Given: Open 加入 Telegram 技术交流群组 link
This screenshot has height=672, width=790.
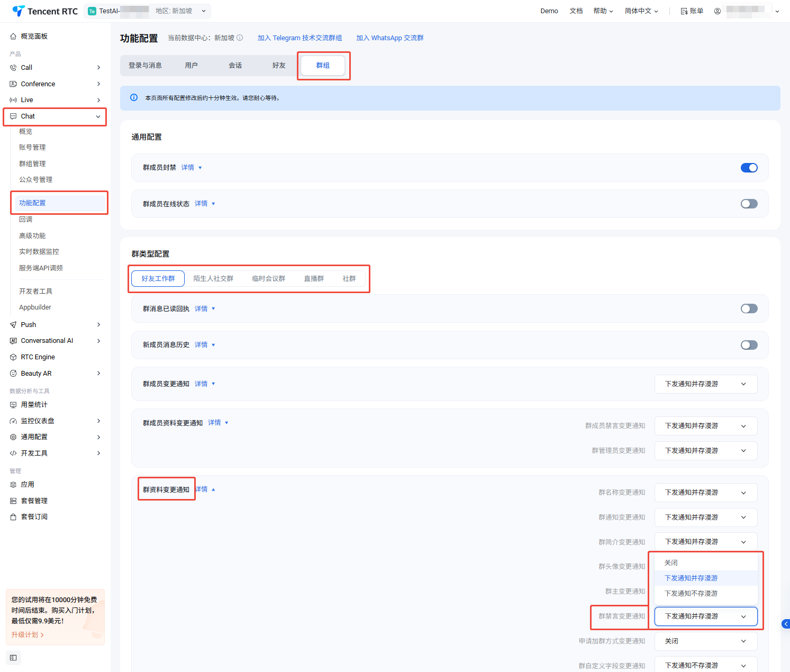Looking at the screenshot, I should coord(299,38).
